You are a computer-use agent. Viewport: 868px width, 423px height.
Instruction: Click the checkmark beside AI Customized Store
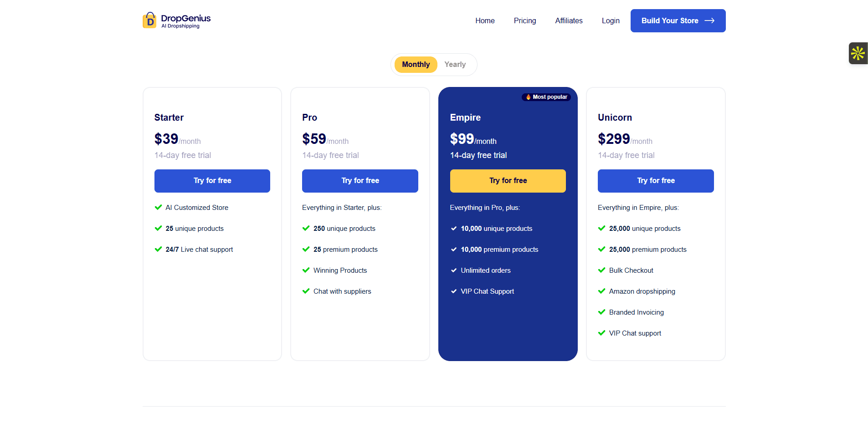158,207
